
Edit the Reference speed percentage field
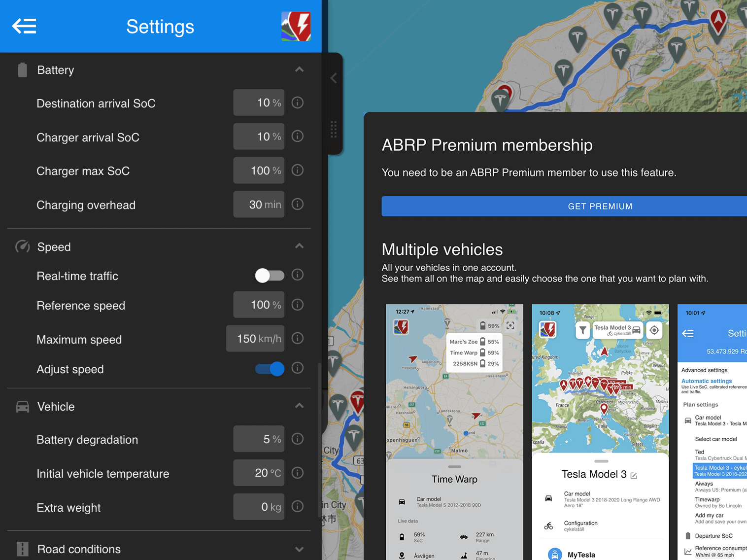(x=259, y=305)
